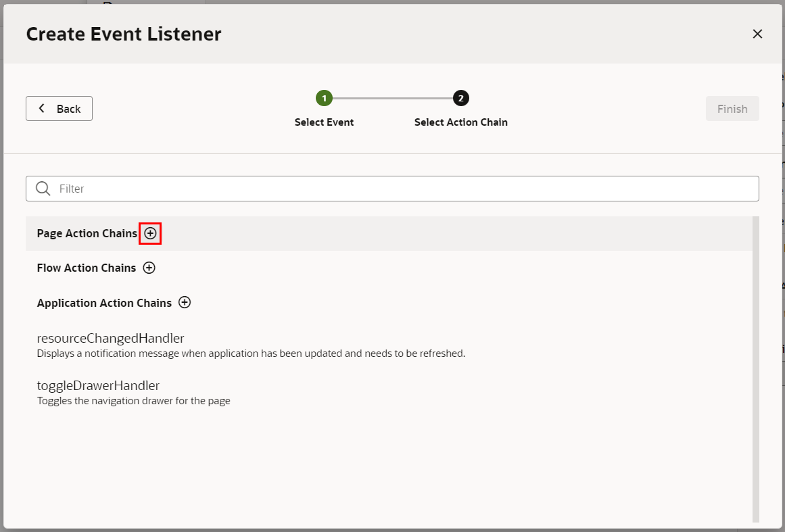The image size is (785, 532).
Task: Pick the toggleDrawerHandler action chain
Action: [98, 386]
